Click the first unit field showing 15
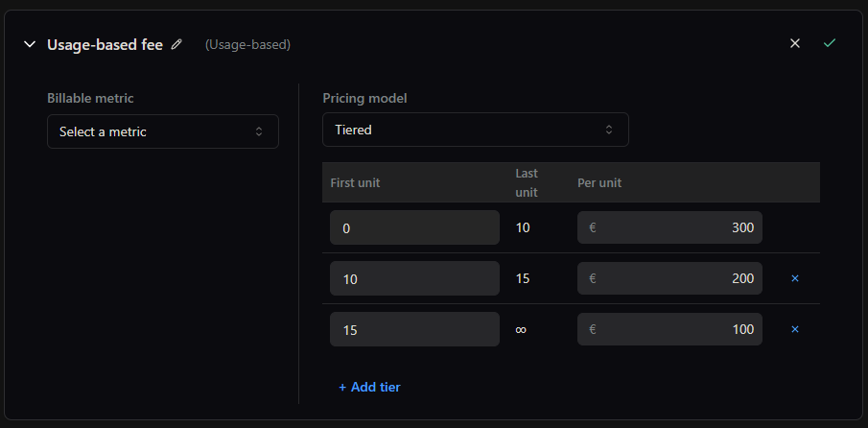The image size is (868, 428). coord(414,329)
